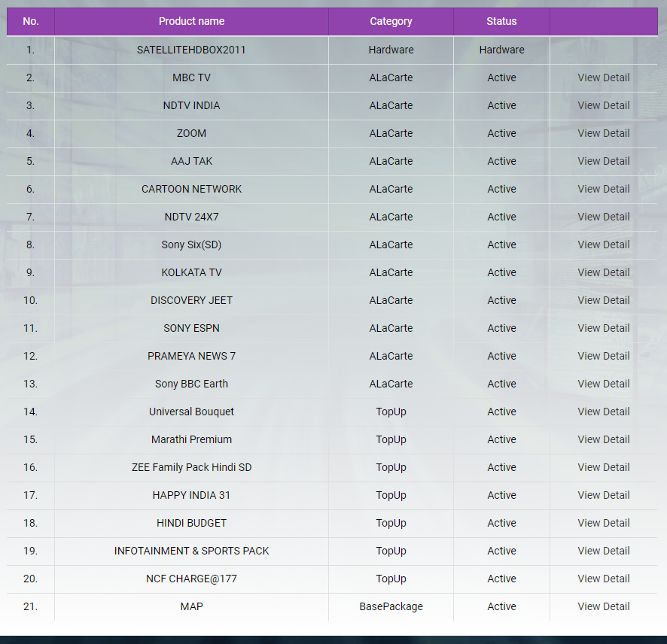Screen dimensions: 667x644
Task: Click the TopUp category of NCF CHARGE@177
Action: [x=391, y=579]
